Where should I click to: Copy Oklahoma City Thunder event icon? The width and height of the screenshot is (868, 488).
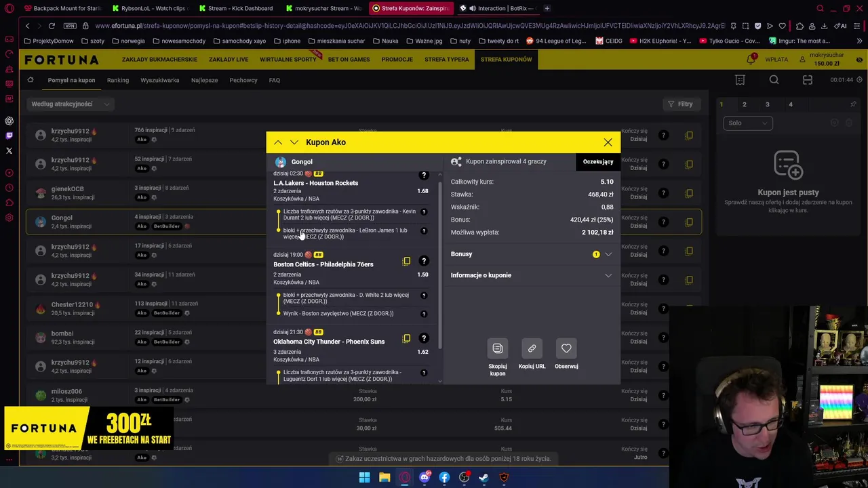point(406,338)
